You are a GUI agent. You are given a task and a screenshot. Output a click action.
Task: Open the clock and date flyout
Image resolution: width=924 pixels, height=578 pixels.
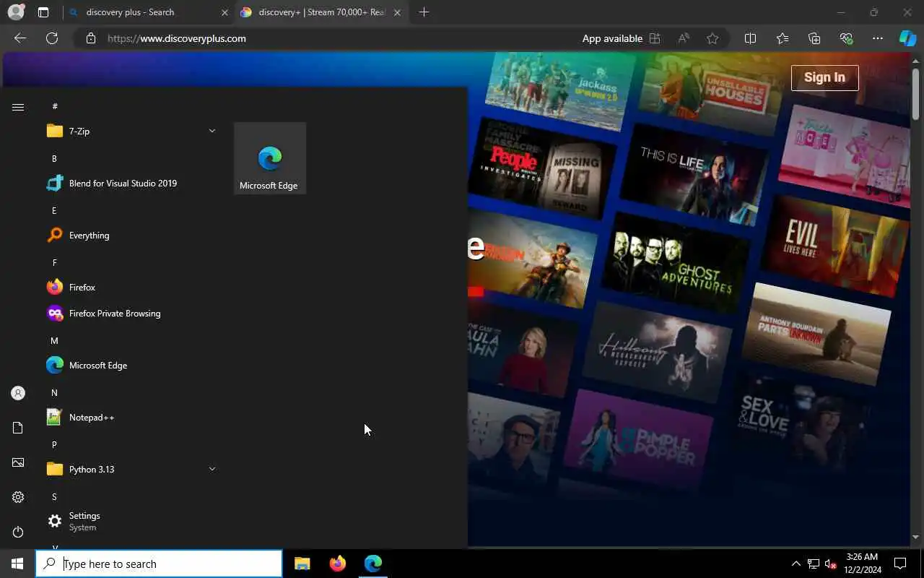[861, 564]
